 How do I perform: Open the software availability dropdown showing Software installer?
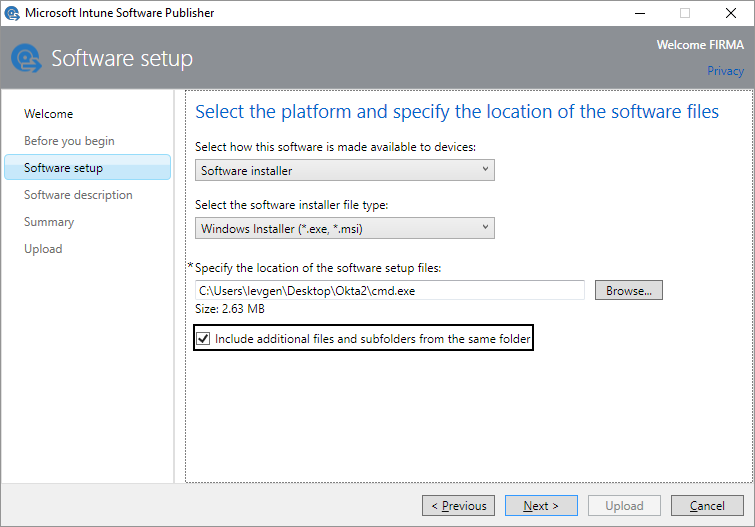click(x=345, y=170)
